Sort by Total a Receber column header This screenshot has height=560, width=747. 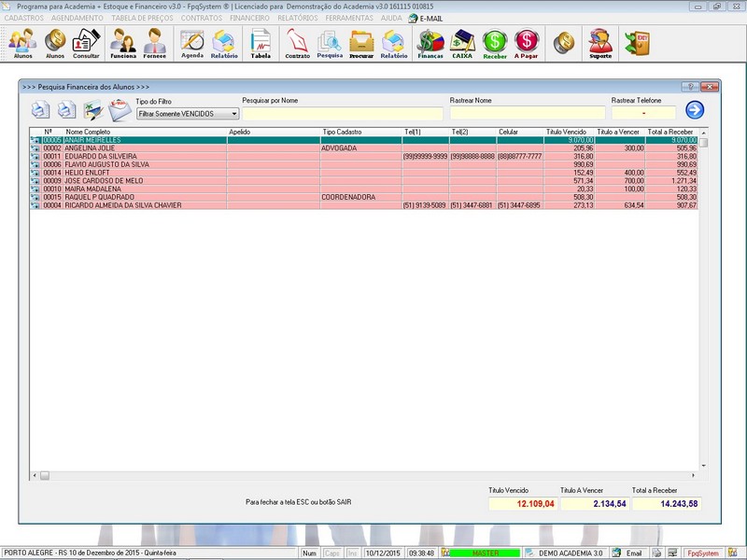pos(671,132)
